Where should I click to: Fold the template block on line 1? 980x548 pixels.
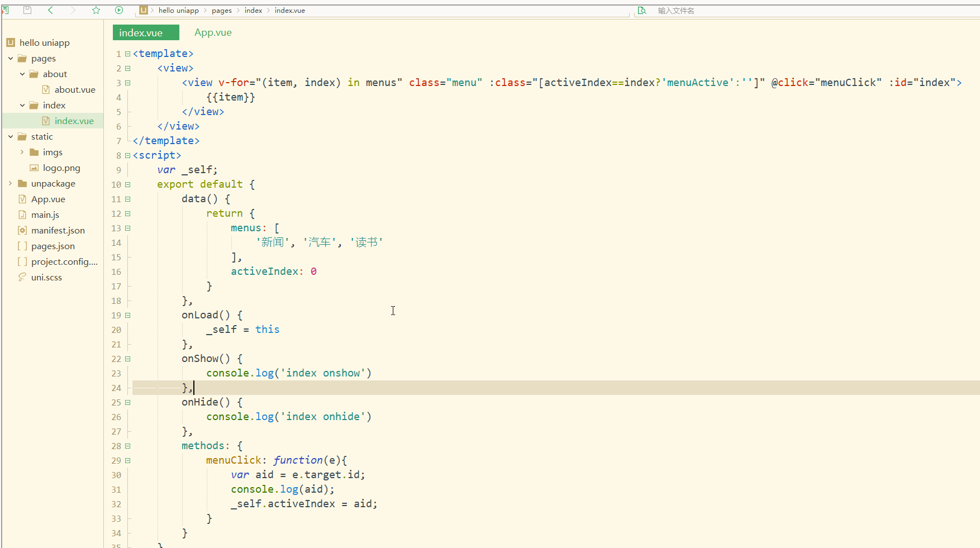(x=127, y=53)
